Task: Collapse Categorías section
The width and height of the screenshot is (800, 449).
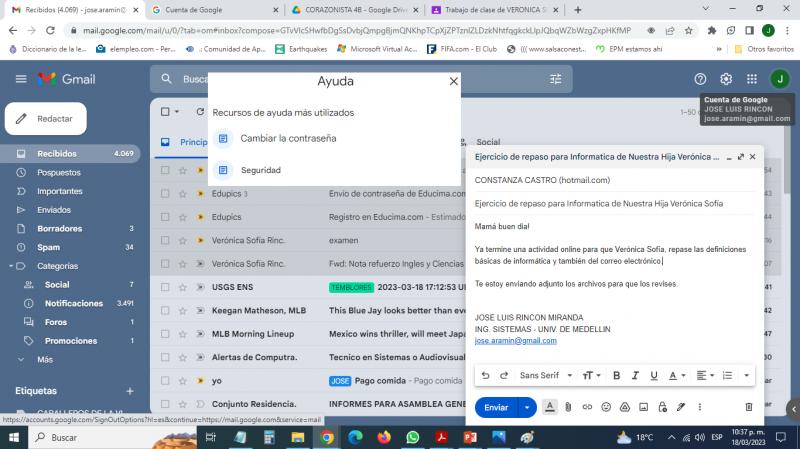Action: tap(11, 266)
